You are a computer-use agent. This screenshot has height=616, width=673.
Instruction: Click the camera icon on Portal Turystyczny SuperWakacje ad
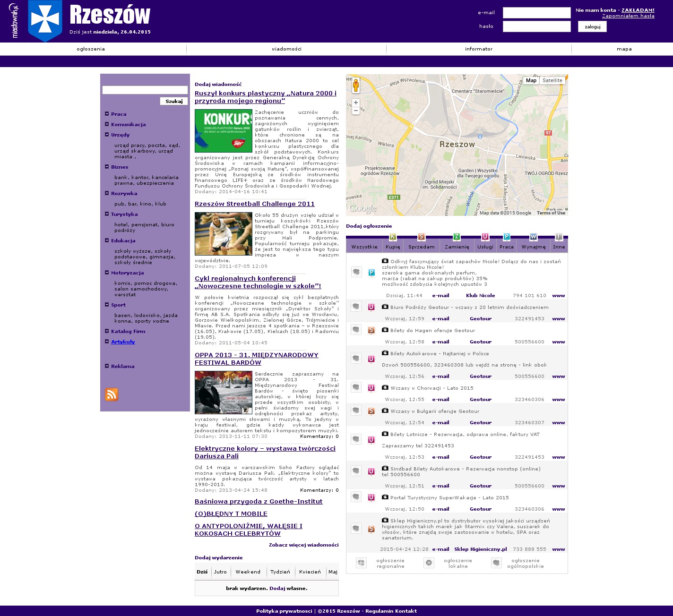tap(385, 497)
